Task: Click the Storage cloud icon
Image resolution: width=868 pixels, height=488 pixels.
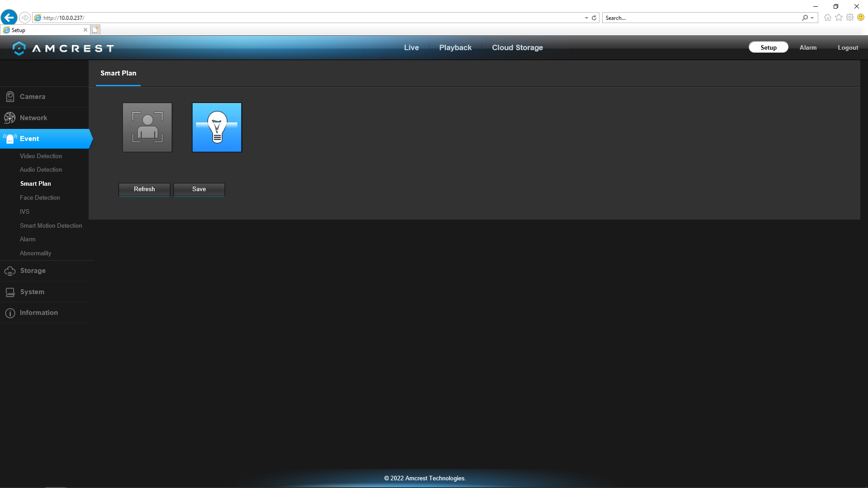Action: (x=10, y=271)
